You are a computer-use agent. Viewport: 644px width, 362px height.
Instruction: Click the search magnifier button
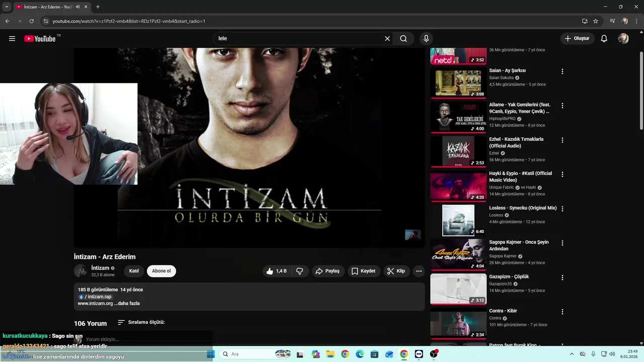404,39
